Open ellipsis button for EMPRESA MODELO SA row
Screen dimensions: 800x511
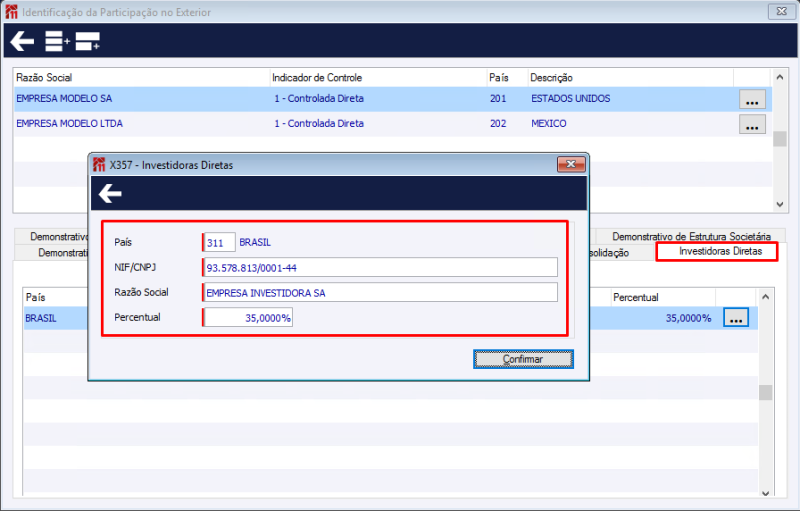pos(752,99)
